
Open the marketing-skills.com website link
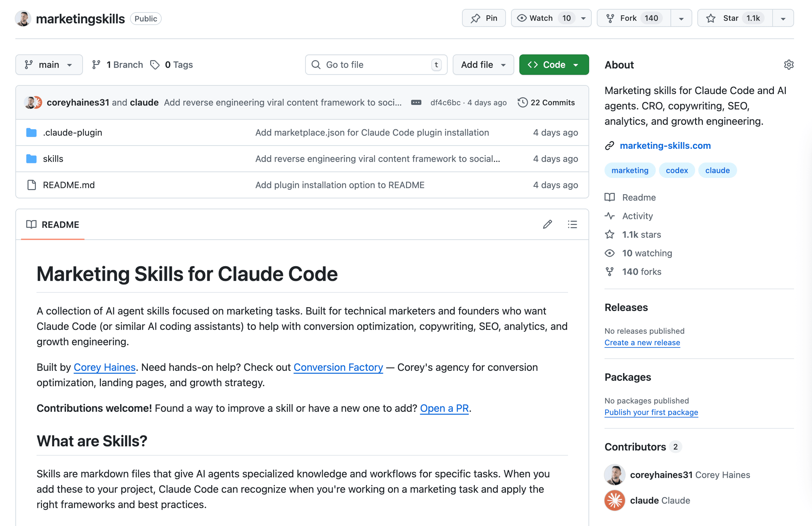(x=665, y=146)
